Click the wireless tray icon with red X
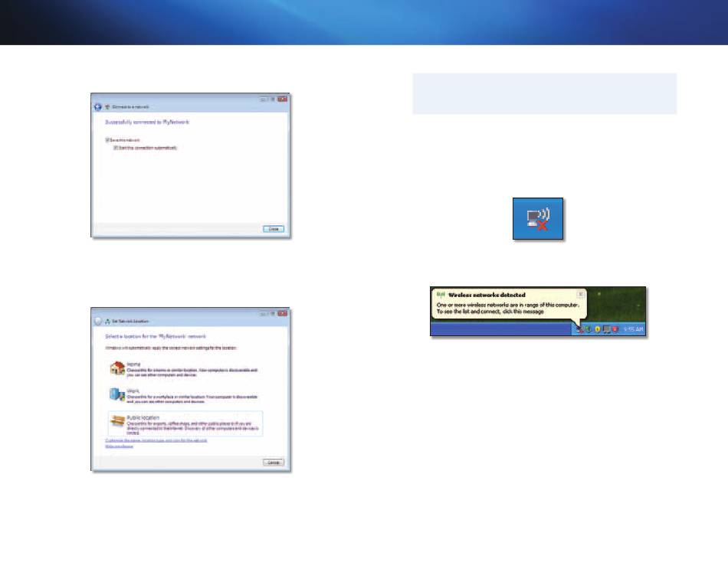The image size is (728, 562). tap(579, 329)
